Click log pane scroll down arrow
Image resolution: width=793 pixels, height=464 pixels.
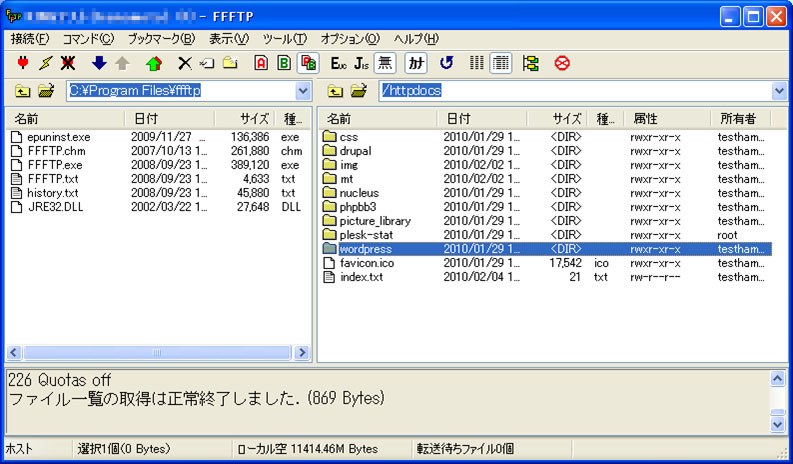[777, 425]
